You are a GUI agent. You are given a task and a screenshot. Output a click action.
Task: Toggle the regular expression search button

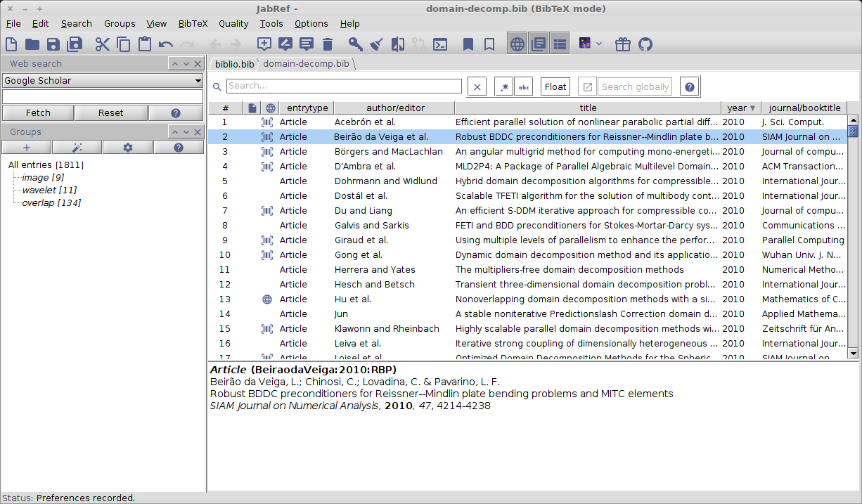(x=503, y=87)
